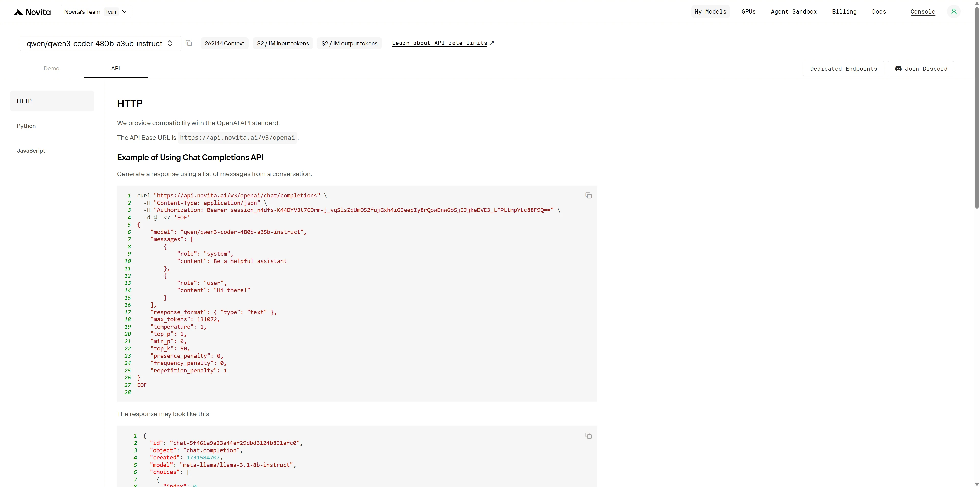Open the user account avatar icon
Viewport: 980px width, 487px height.
[954, 12]
